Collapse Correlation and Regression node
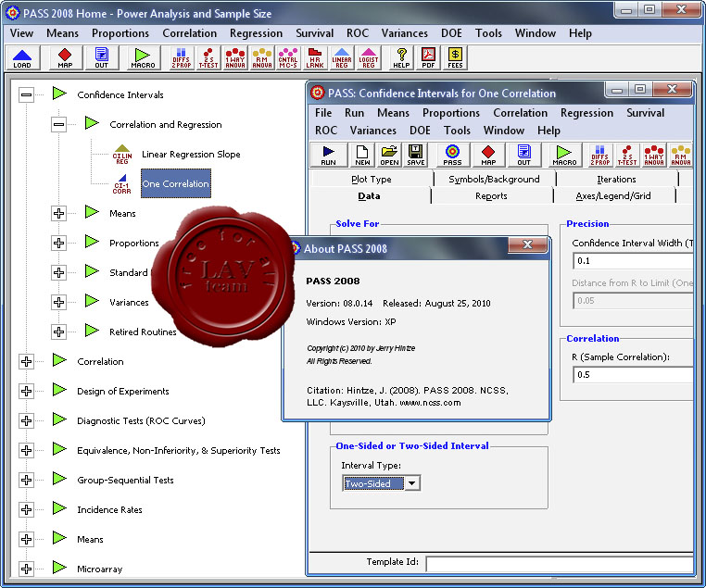The image size is (706, 588). click(58, 125)
